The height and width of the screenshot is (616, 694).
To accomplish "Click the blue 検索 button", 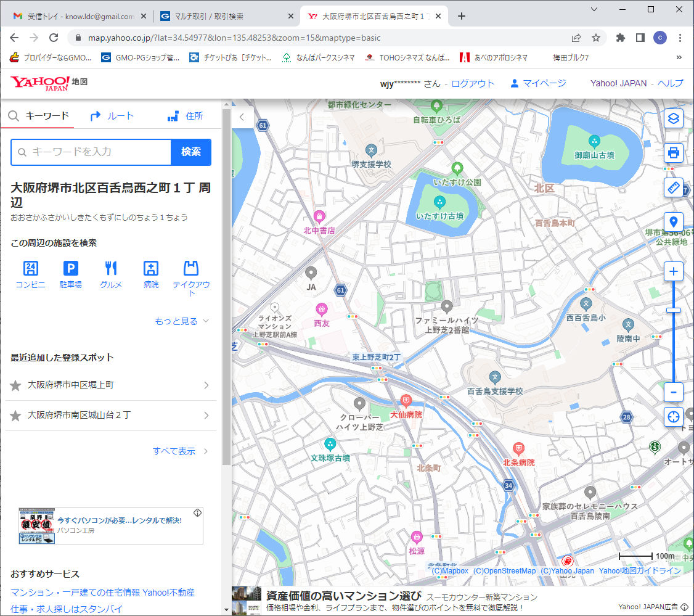I will 191,152.
